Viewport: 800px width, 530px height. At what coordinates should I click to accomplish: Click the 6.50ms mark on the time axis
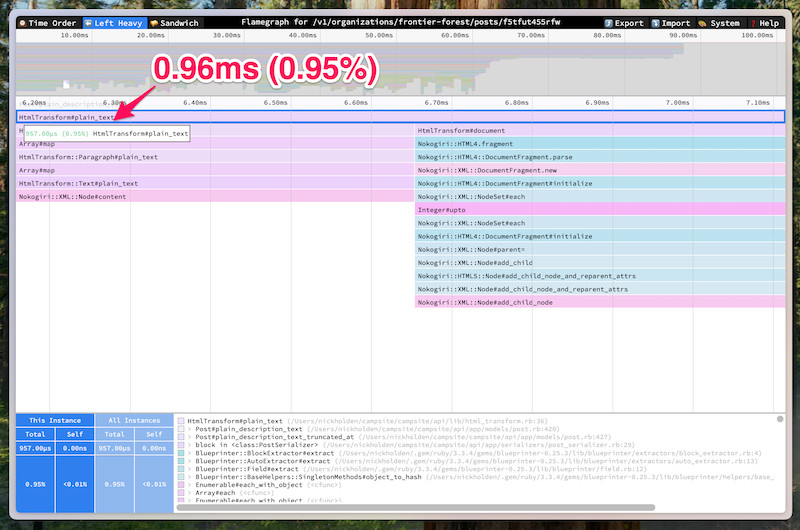point(276,103)
